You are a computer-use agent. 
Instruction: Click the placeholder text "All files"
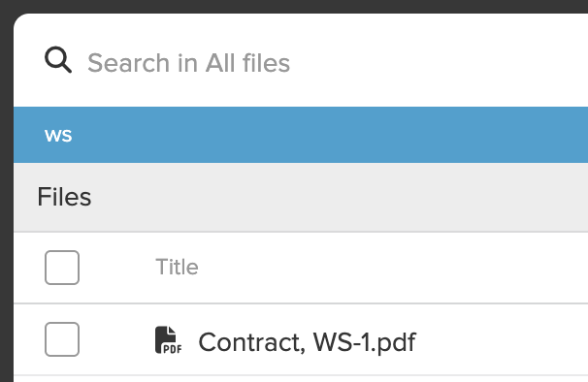[x=247, y=63]
